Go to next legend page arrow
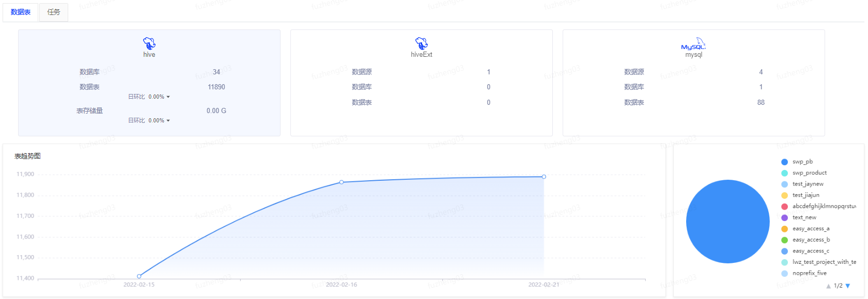The height and width of the screenshot is (299, 868). [848, 286]
